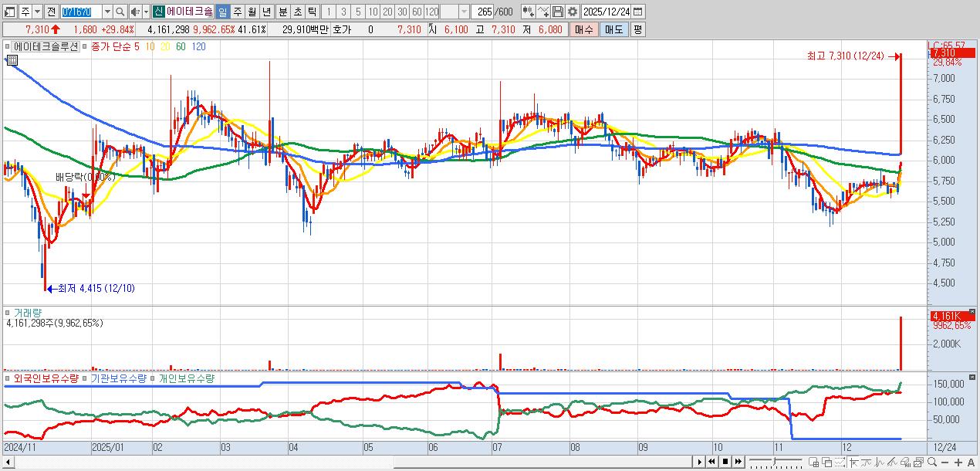Edit the candle count field 265
This screenshot has width=980, height=471.
pyautogui.click(x=482, y=12)
